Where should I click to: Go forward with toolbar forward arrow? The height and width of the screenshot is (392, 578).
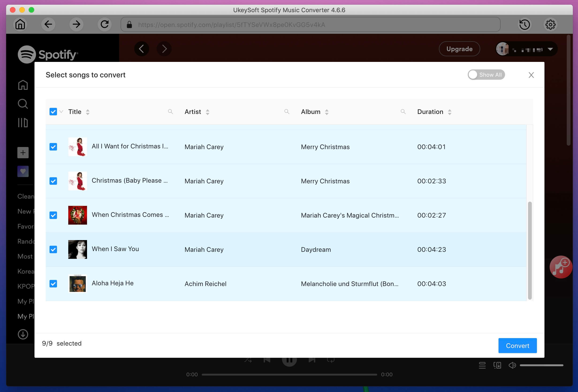coord(76,24)
